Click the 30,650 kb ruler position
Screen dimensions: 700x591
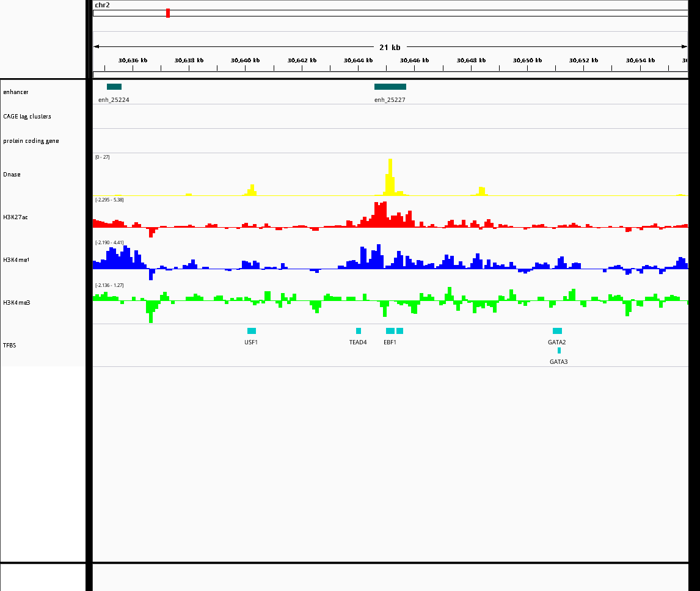point(528,60)
